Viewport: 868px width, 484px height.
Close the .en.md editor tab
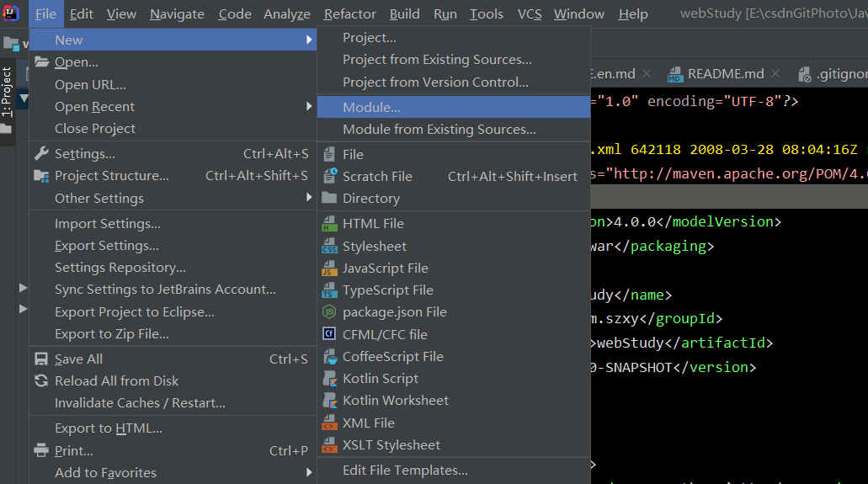tap(647, 73)
